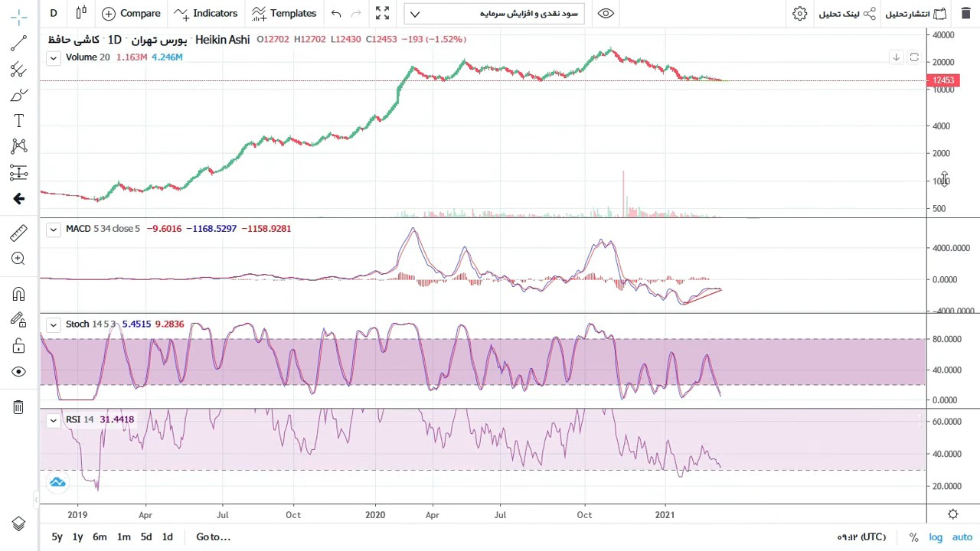Image resolution: width=980 pixels, height=551 pixels.
Task: Hide all drawings using left toolbar eye
Action: (x=19, y=372)
